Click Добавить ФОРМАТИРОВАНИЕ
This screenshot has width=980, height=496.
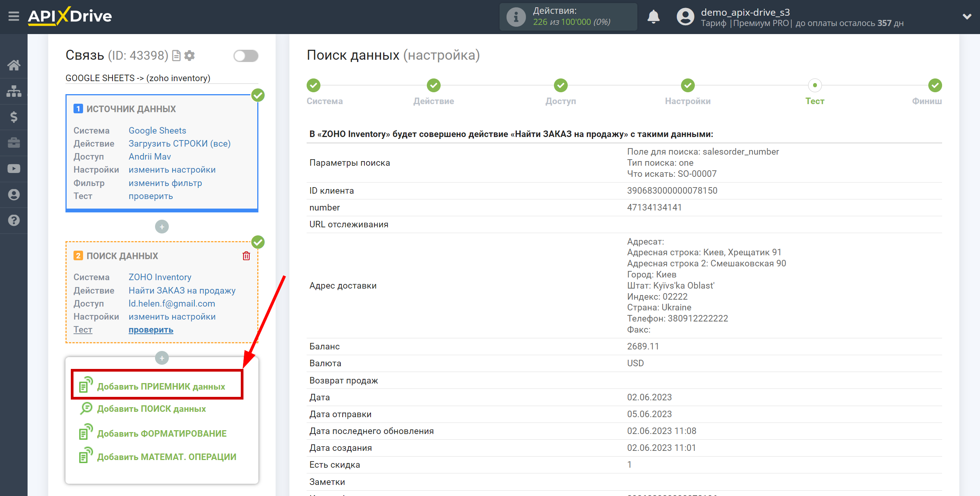[162, 433]
